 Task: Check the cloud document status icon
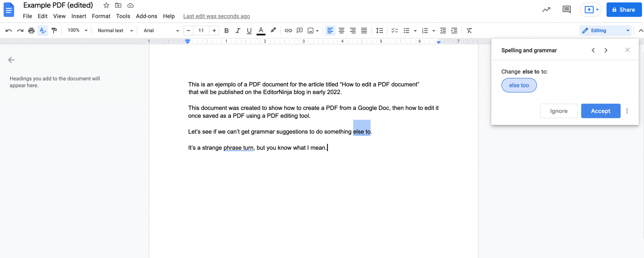coord(130,5)
